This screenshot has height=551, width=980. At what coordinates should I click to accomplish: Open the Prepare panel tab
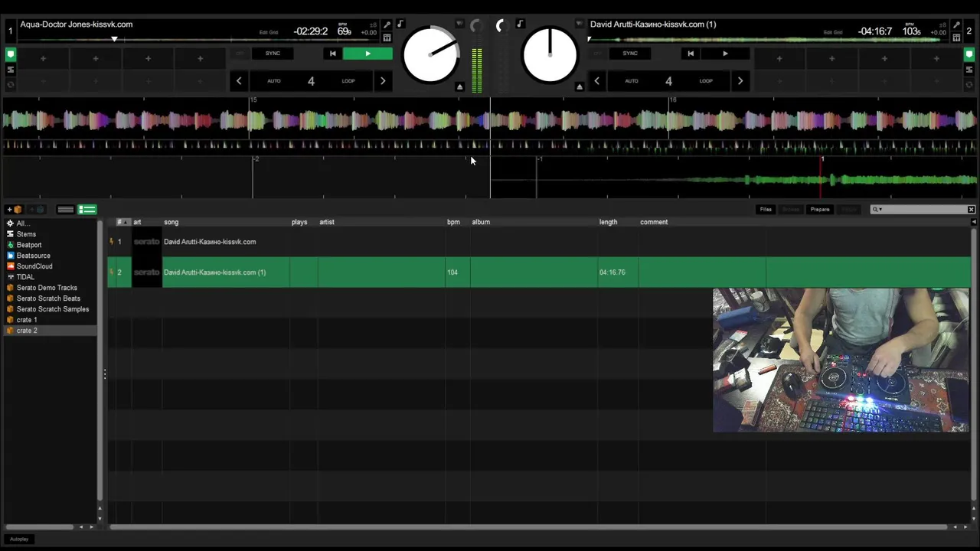tap(820, 210)
